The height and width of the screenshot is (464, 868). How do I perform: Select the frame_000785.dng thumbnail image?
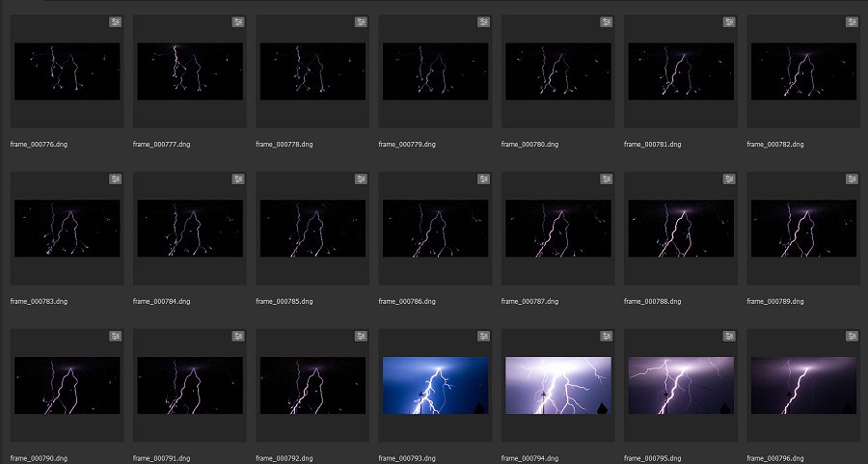pyautogui.click(x=312, y=228)
